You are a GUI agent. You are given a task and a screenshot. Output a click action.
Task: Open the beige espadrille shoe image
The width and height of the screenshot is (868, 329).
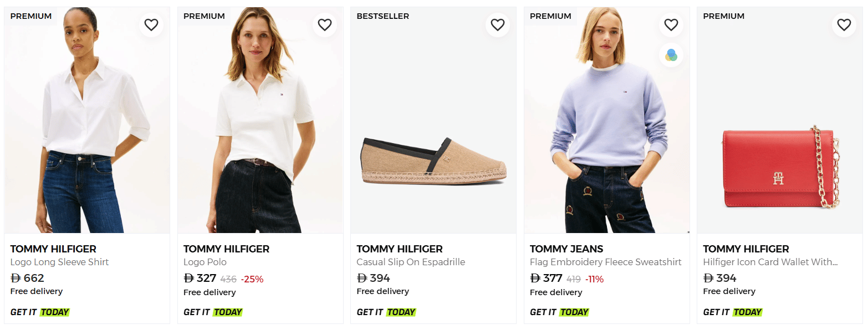coord(433,161)
